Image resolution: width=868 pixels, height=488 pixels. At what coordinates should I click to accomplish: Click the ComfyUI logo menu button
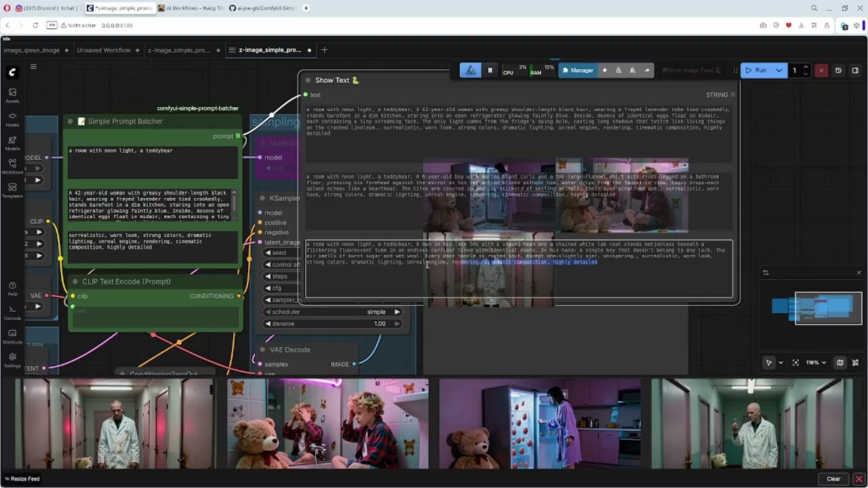click(x=12, y=71)
